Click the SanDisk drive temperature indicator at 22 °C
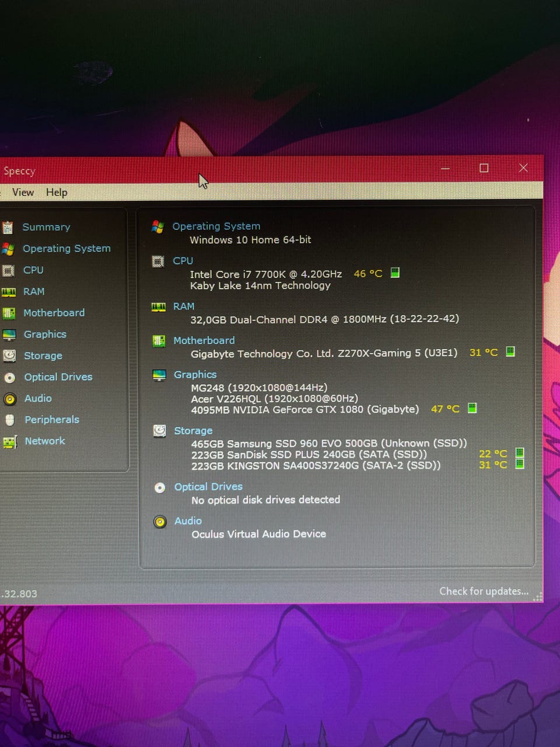 (520, 453)
